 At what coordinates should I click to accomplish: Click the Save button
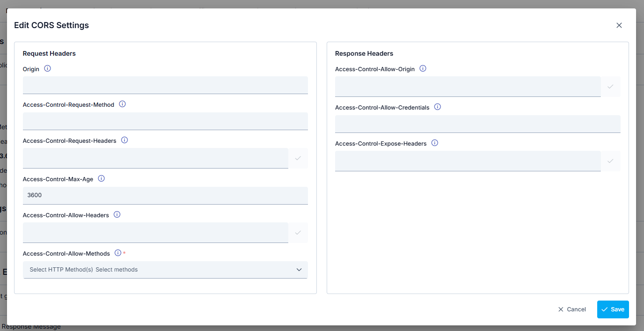(x=613, y=309)
